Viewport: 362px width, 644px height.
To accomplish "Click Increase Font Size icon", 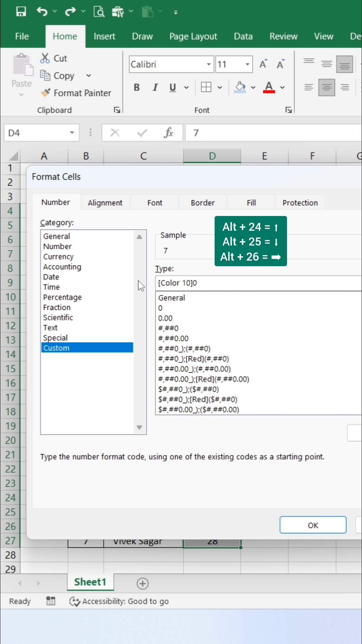I will pyautogui.click(x=263, y=64).
